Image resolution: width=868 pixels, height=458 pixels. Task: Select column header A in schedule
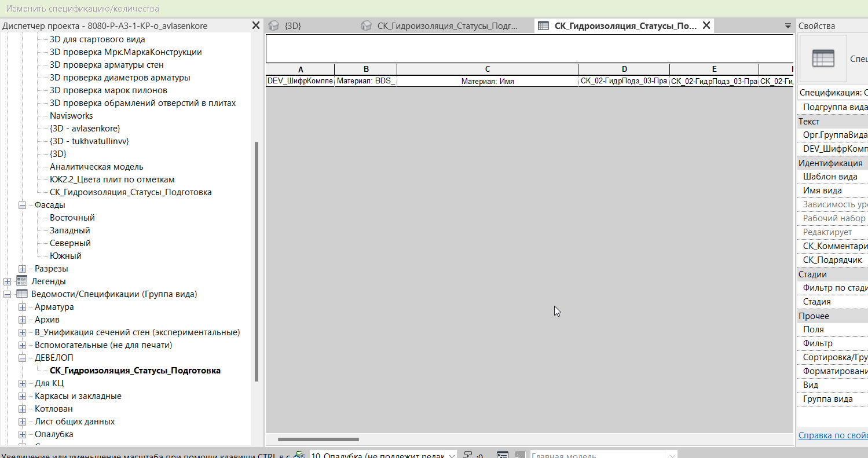(x=300, y=69)
